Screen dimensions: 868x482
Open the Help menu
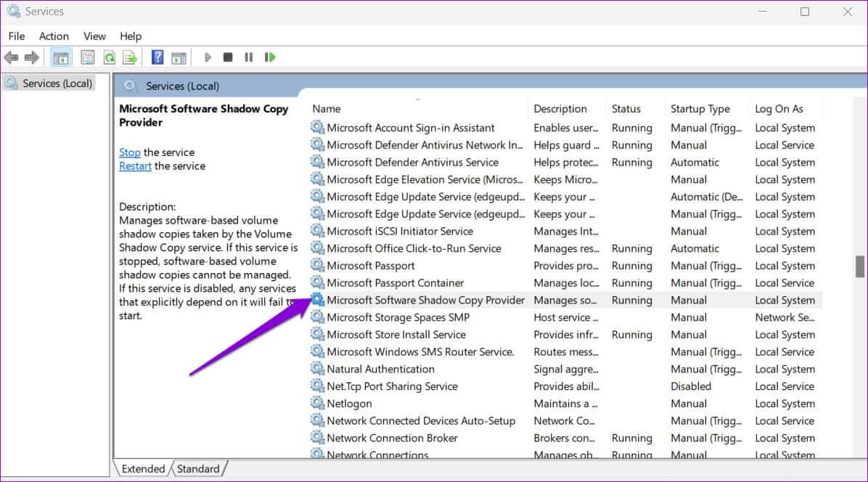click(x=131, y=36)
